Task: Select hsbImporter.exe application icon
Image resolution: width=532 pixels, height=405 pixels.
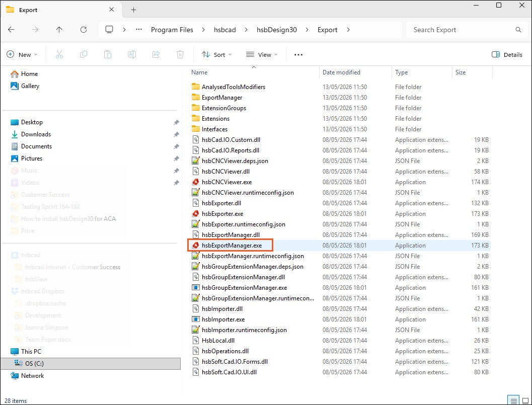Action: coord(195,319)
